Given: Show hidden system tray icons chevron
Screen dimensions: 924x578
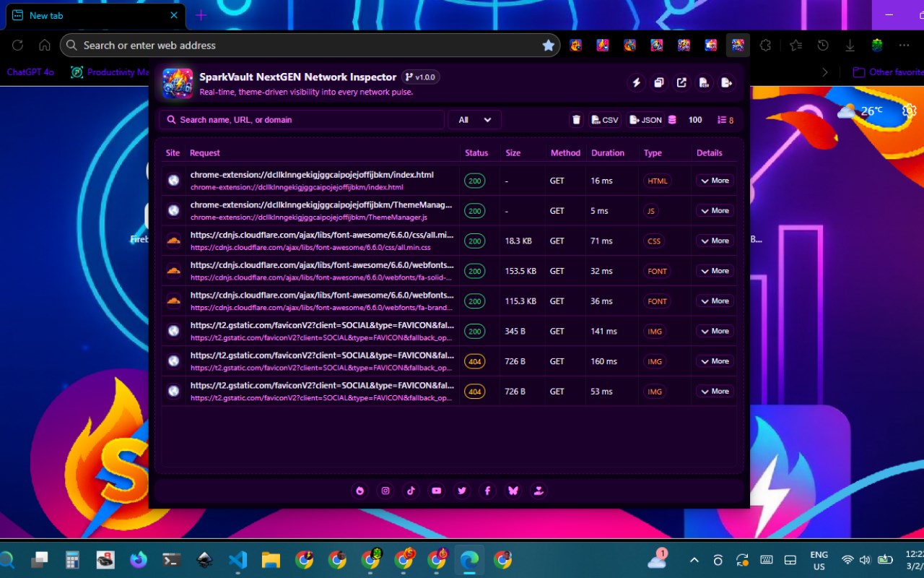Looking at the screenshot, I should 694,559.
